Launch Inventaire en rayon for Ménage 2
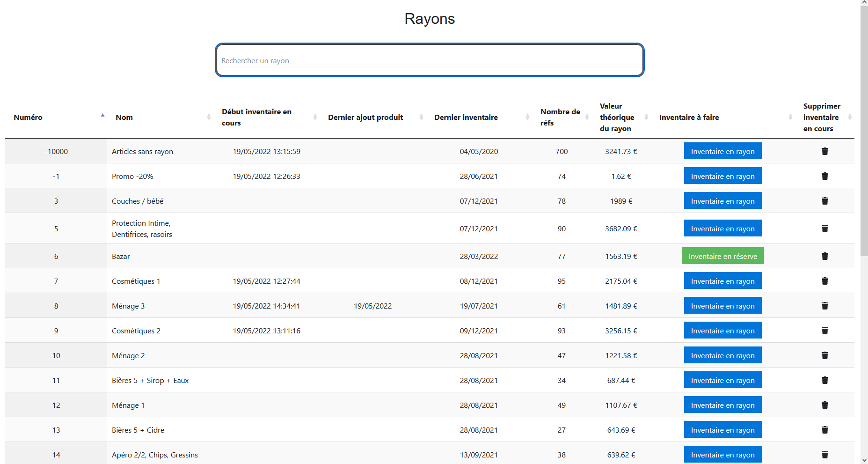The width and height of the screenshot is (868, 464). click(722, 355)
